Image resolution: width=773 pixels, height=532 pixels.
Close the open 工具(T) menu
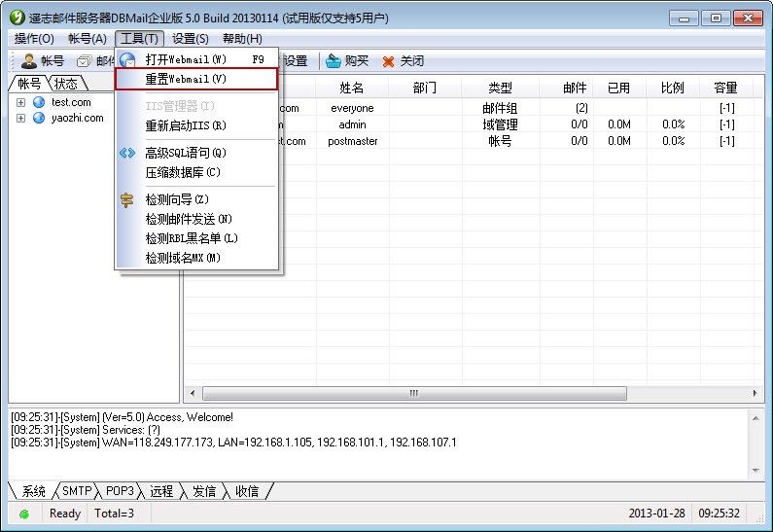point(139,39)
